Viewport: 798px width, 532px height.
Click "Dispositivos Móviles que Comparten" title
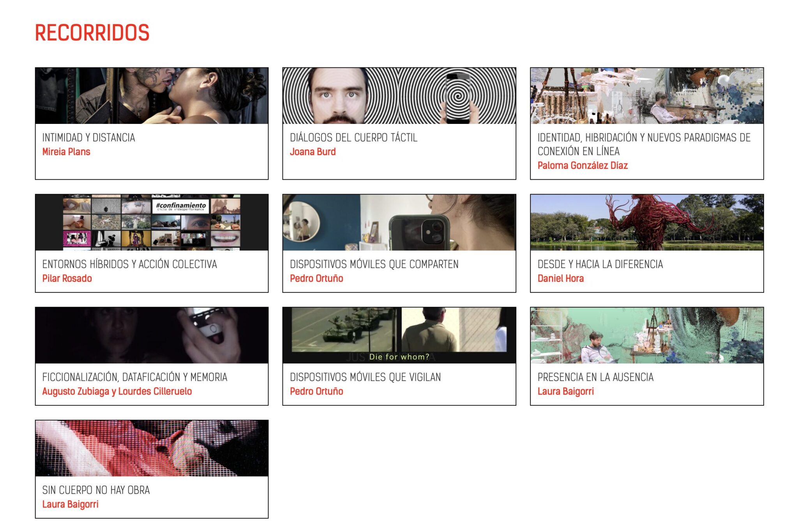(x=374, y=264)
